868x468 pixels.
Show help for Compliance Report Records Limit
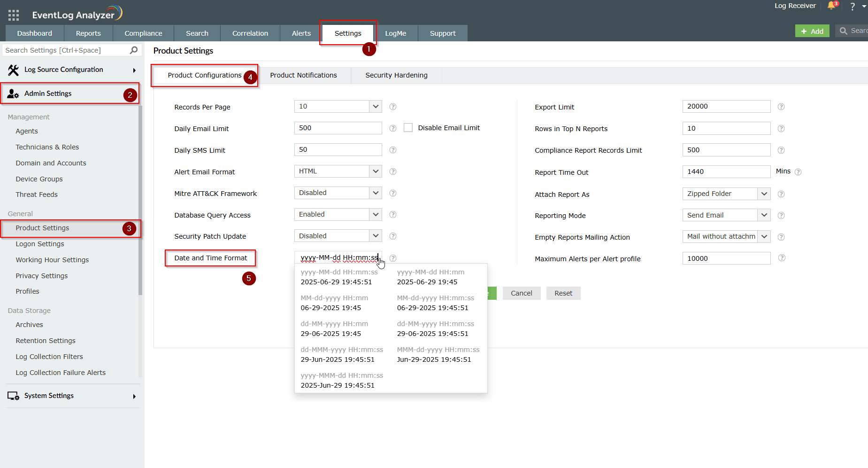click(x=781, y=150)
